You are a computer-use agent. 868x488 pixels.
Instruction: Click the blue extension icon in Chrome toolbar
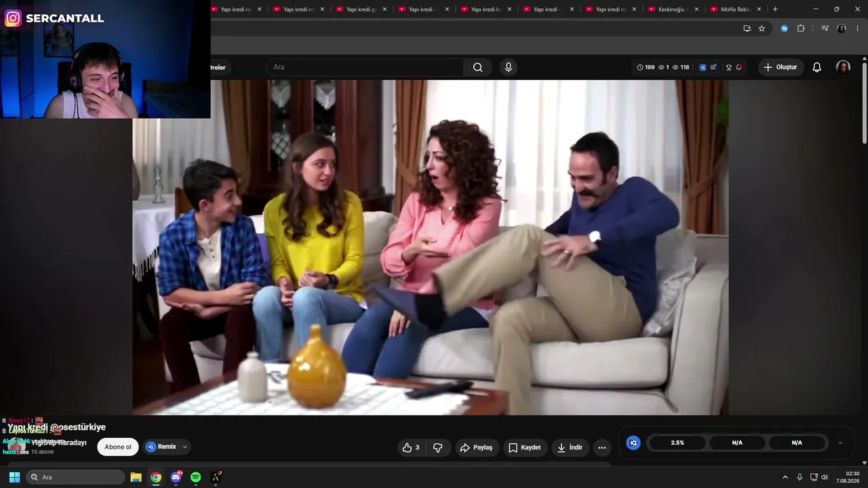click(x=785, y=28)
